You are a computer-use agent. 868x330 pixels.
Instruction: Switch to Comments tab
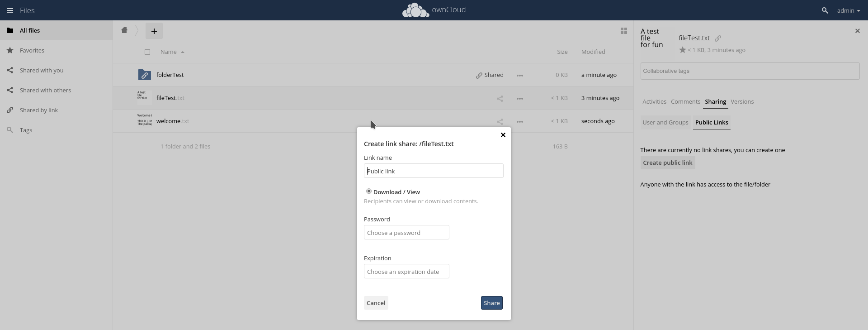coord(685,102)
